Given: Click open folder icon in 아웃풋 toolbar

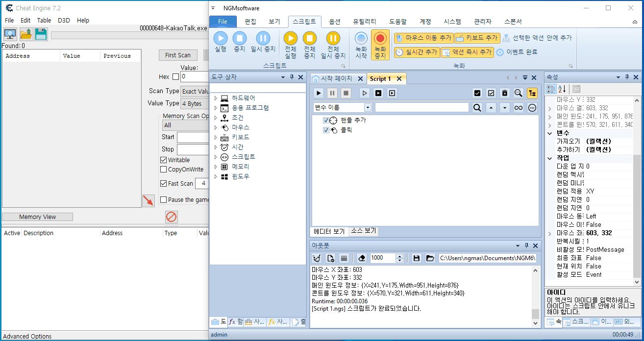Looking at the screenshot, I should pos(430,258).
